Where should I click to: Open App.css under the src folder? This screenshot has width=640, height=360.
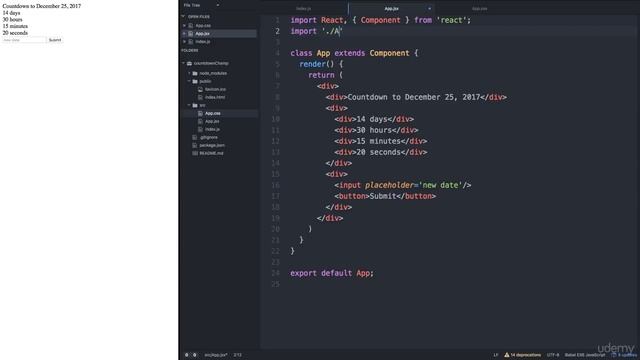213,113
